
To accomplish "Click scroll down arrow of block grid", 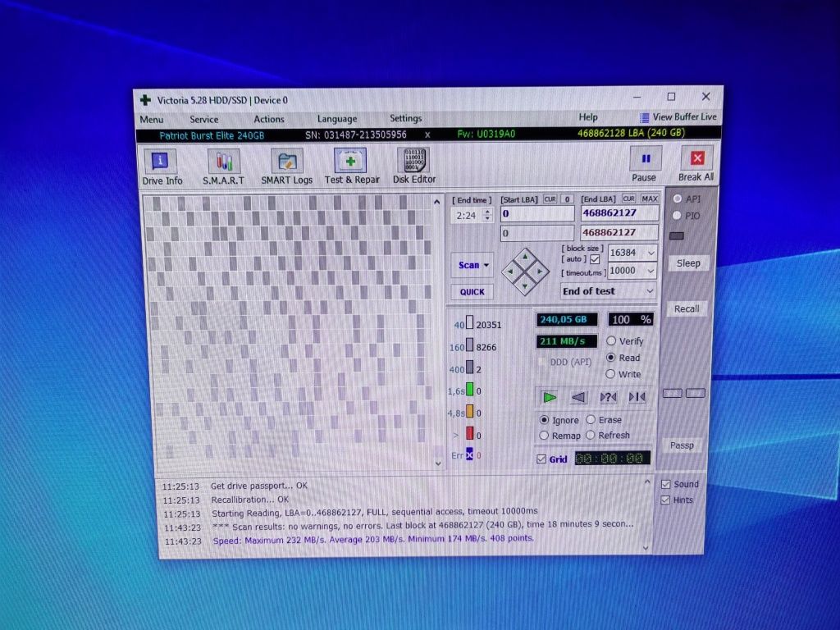I will (x=438, y=463).
